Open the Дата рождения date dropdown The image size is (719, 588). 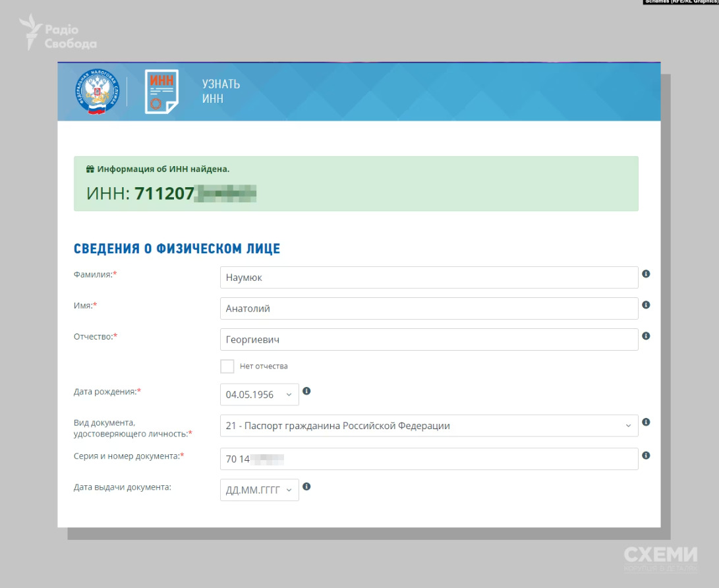(x=259, y=395)
